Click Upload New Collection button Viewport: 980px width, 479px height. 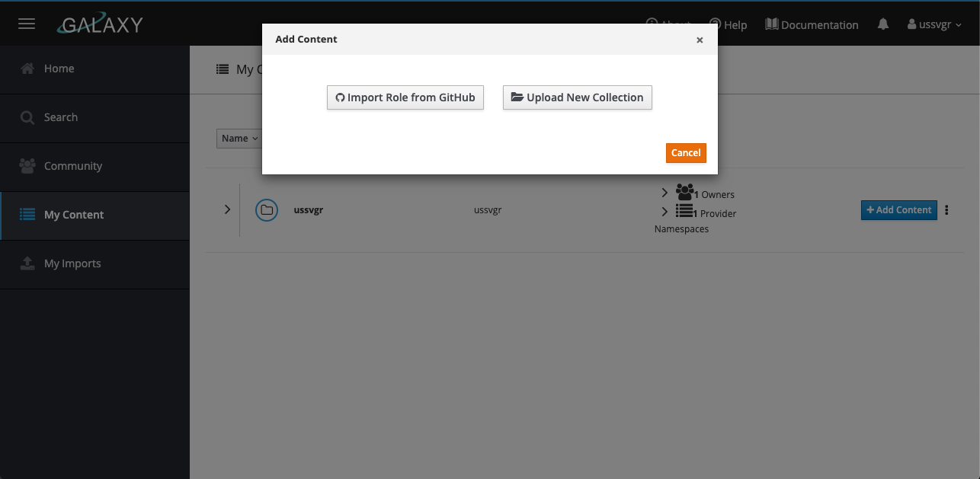tap(578, 97)
